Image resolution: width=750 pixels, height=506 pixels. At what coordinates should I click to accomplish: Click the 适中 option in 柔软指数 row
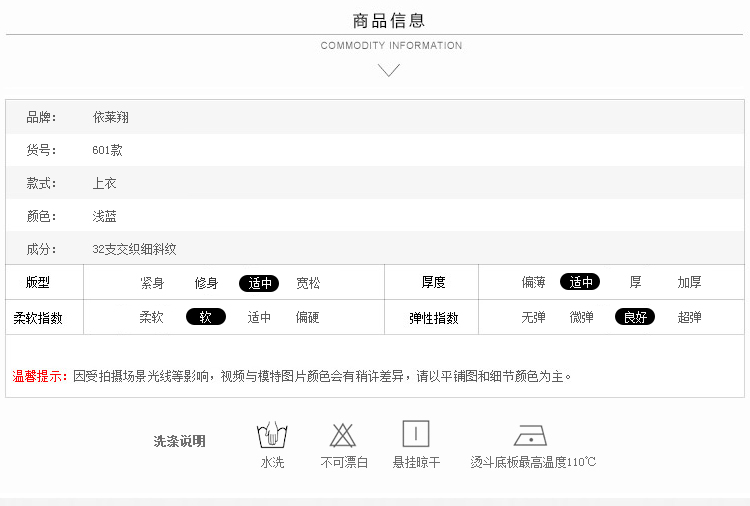[x=259, y=317]
